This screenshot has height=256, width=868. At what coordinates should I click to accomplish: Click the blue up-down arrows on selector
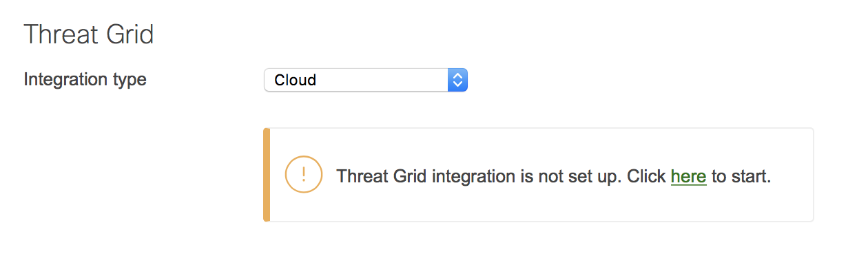pyautogui.click(x=457, y=80)
